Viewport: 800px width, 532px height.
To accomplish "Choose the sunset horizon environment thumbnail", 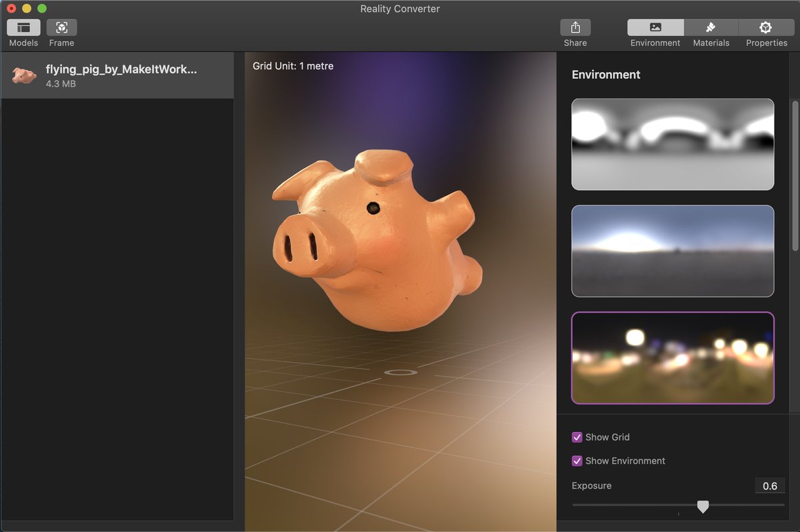I will click(673, 251).
